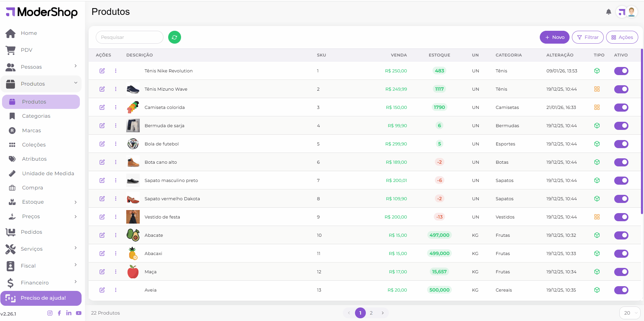Open the LinkedIn footer icon
Image resolution: width=644 pixels, height=321 pixels.
pyautogui.click(x=69, y=313)
